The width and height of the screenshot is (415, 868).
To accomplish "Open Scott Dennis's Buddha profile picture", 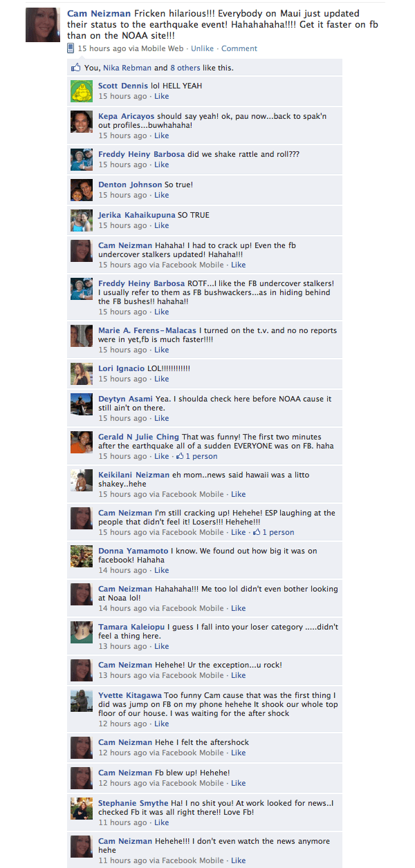I will pos(82,91).
